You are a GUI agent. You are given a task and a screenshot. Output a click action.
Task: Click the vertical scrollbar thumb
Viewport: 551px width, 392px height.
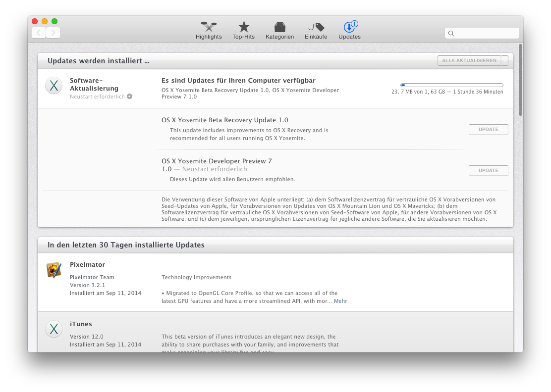520,80
